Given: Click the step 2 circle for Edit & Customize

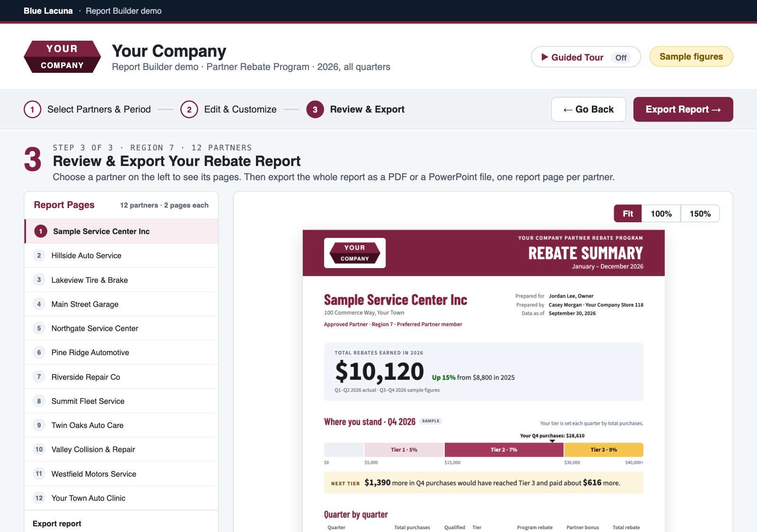Looking at the screenshot, I should tap(189, 109).
